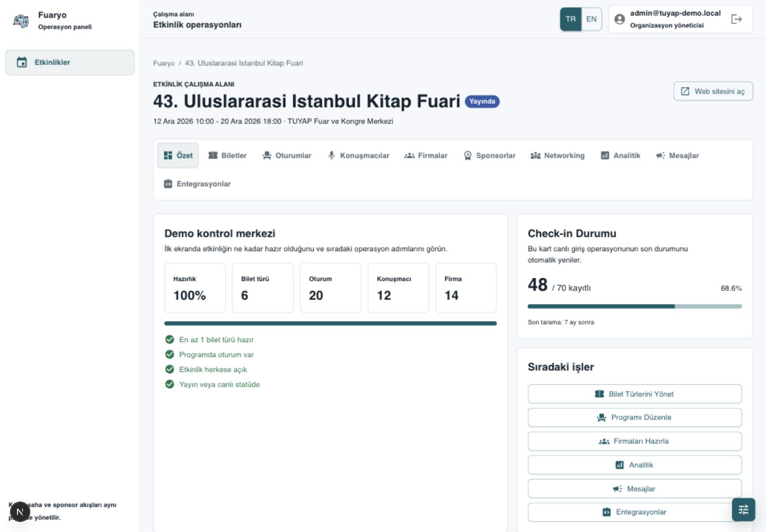Click the Bilet Türlerini Yönet button
The height and width of the screenshot is (532, 766).
(x=635, y=394)
